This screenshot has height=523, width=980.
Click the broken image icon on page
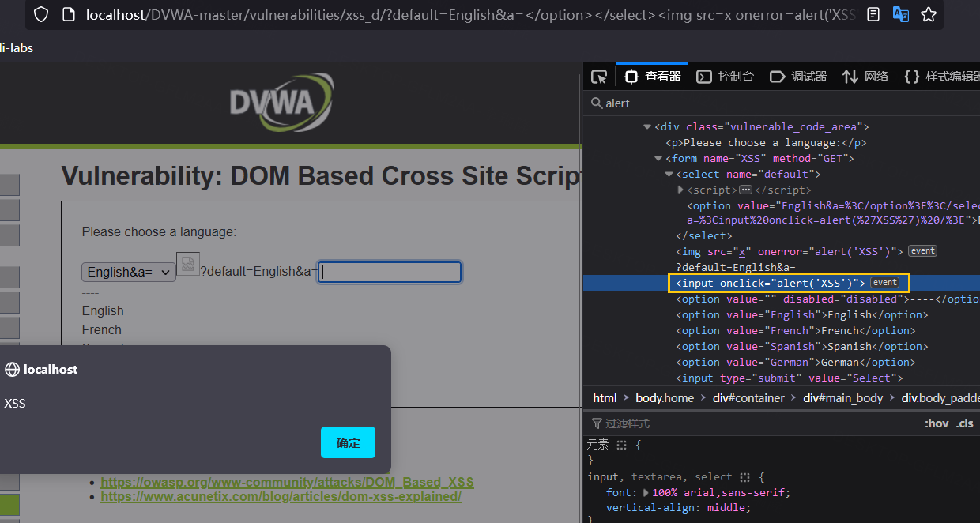click(x=187, y=264)
